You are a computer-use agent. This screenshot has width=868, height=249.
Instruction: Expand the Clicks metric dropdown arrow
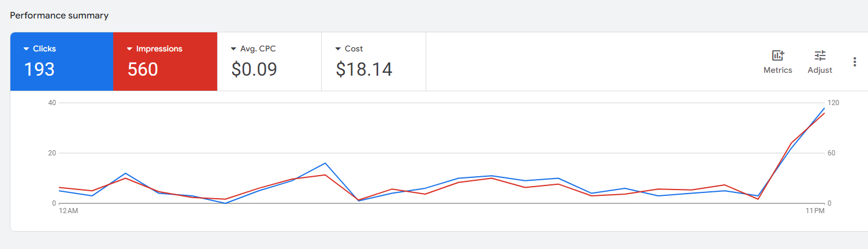pyautogui.click(x=26, y=49)
